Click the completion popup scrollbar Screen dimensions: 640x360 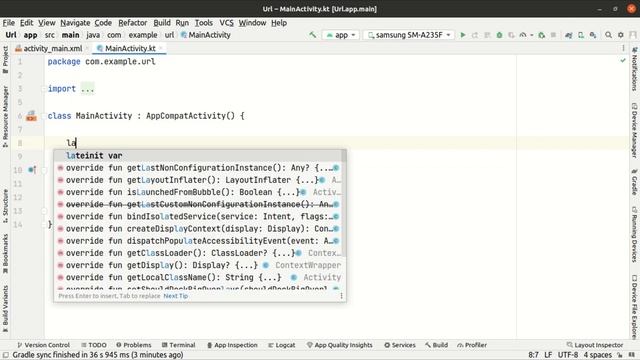(344, 203)
